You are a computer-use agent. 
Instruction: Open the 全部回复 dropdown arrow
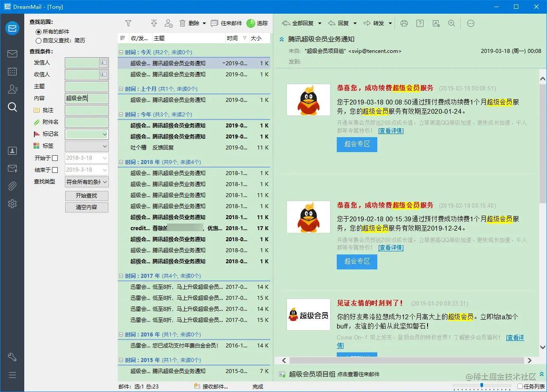click(x=320, y=23)
